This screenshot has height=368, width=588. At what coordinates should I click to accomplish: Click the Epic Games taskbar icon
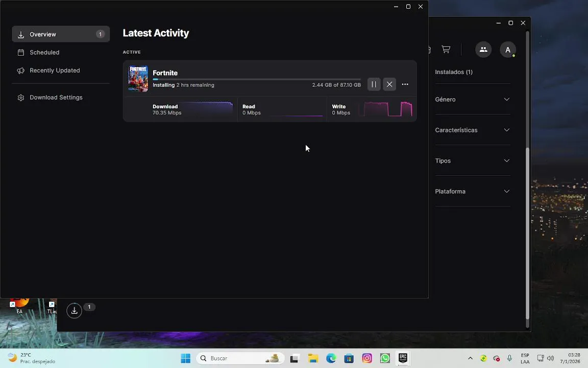click(x=403, y=358)
